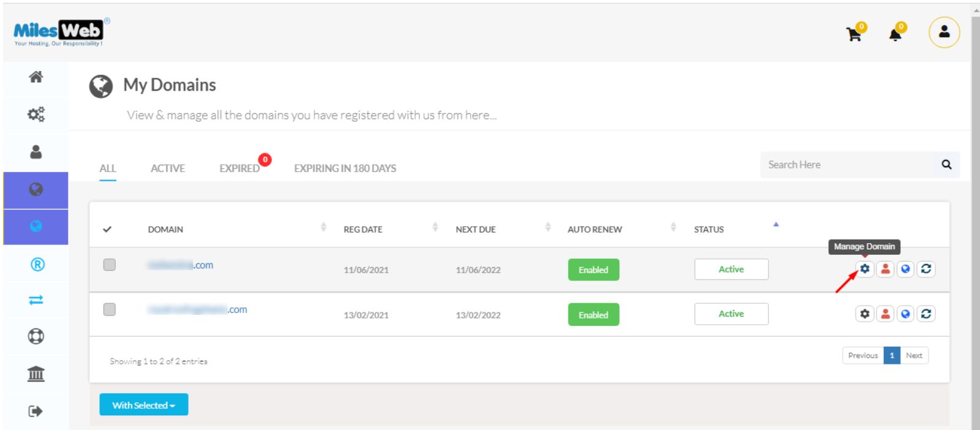Go to Next page of entries
Screen dimensions: 980x430
point(914,355)
